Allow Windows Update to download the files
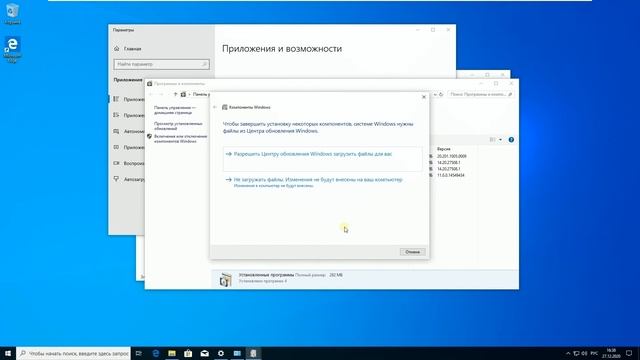Viewport: 640px width, 360px height. (322, 158)
